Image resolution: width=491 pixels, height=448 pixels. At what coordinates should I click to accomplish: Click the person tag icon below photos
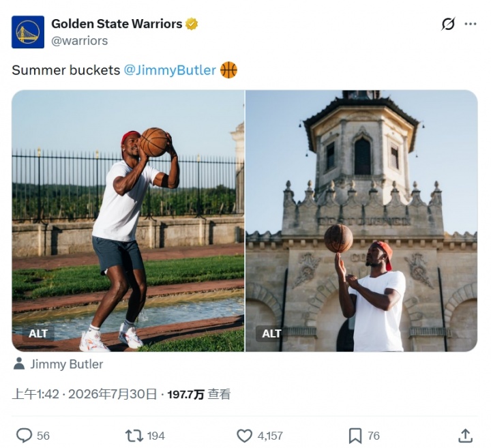click(19, 364)
